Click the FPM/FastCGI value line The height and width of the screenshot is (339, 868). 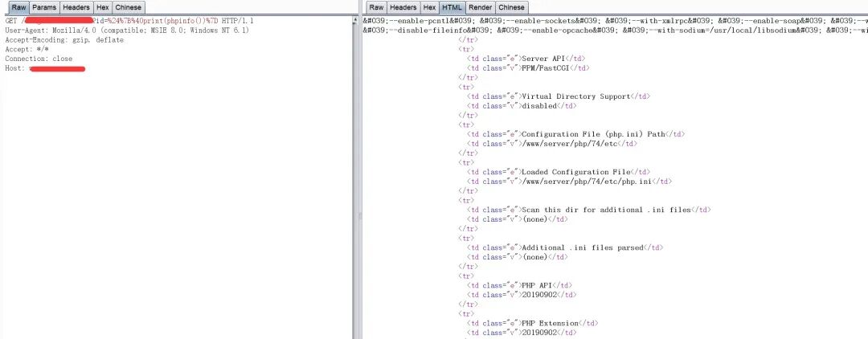pyautogui.click(x=528, y=68)
